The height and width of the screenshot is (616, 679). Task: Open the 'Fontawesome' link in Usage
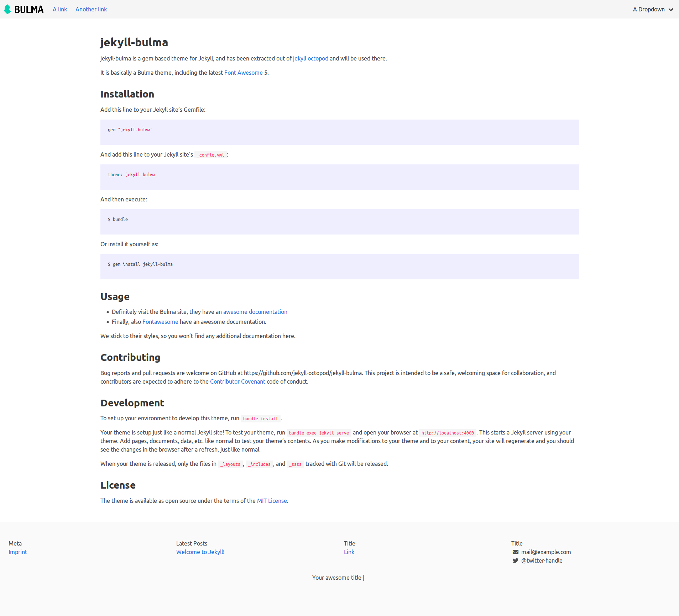160,322
